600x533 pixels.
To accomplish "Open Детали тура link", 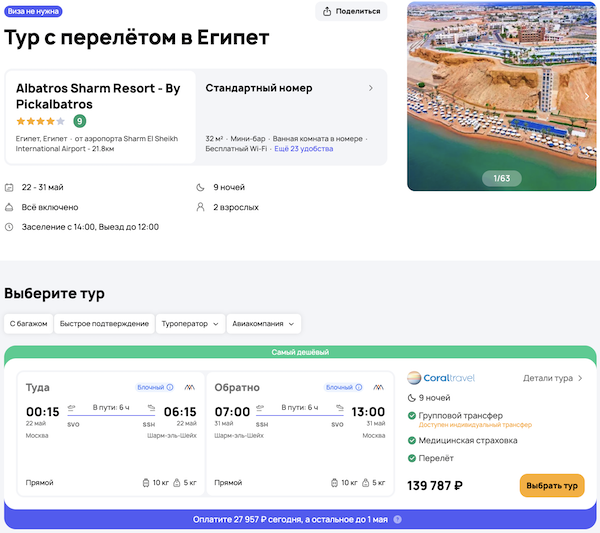I will [x=552, y=379].
